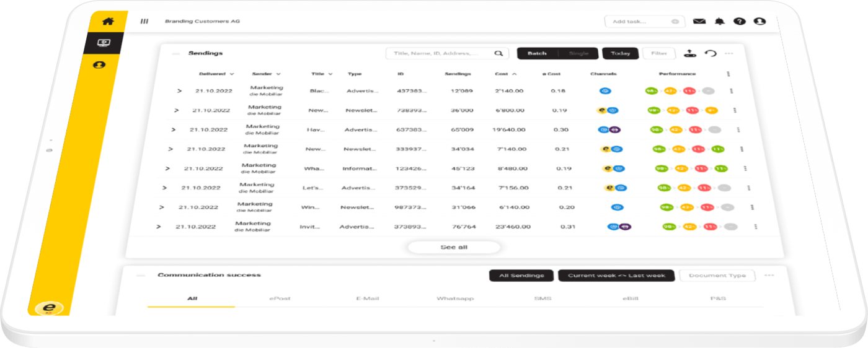Focus the Title, Name, ID, Address search field

[447, 53]
